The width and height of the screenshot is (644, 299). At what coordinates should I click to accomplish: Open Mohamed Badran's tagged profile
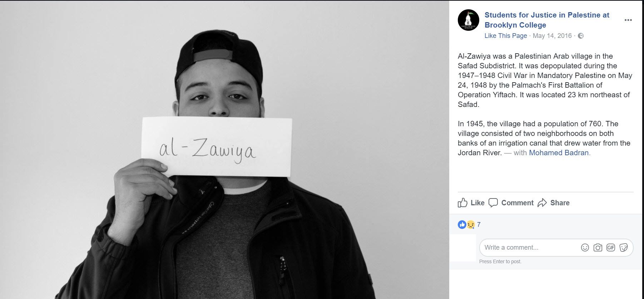click(x=560, y=153)
